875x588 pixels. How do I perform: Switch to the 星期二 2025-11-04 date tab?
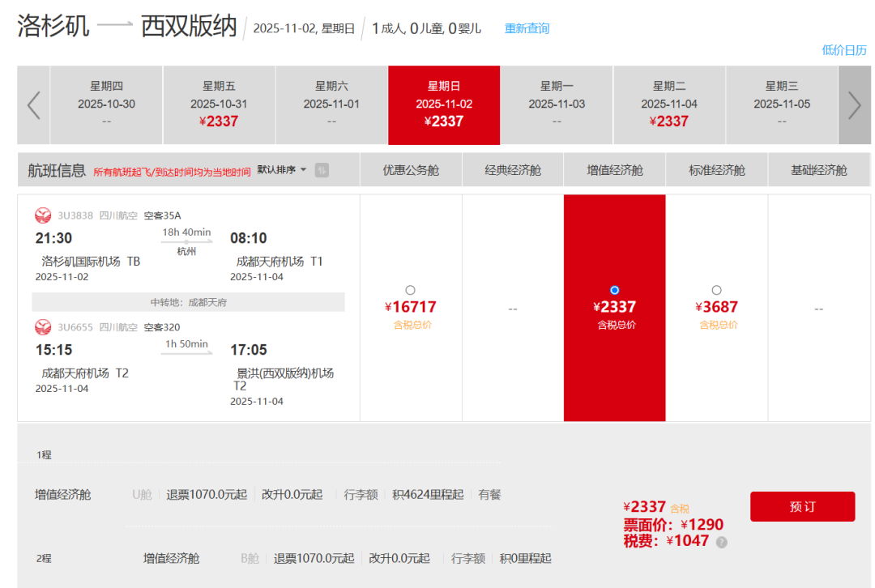point(669,104)
